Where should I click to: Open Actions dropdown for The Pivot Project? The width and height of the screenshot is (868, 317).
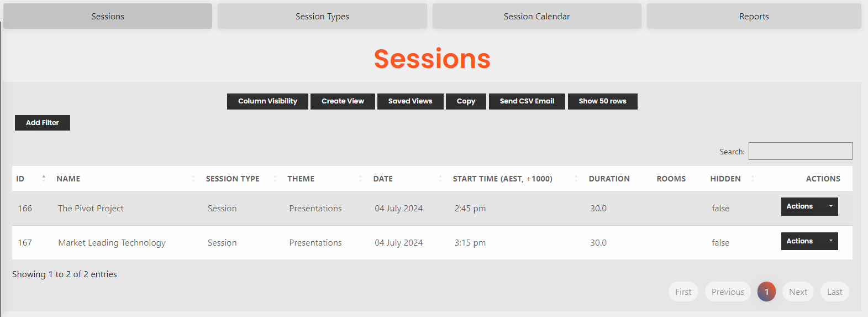pyautogui.click(x=809, y=206)
